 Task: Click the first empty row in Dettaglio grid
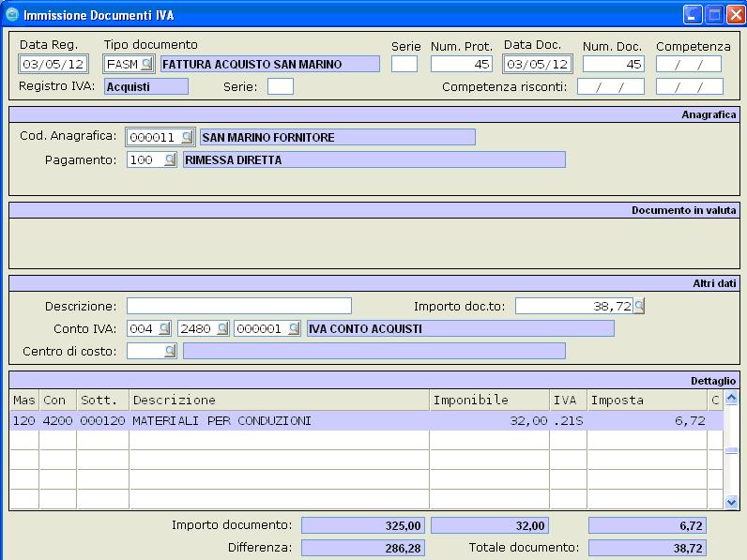tap(366, 440)
